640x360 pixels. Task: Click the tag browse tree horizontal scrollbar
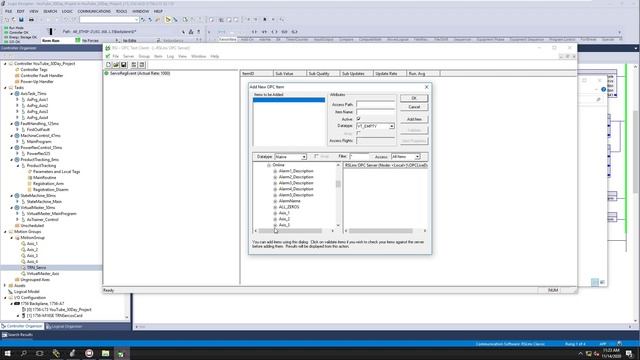[294, 231]
